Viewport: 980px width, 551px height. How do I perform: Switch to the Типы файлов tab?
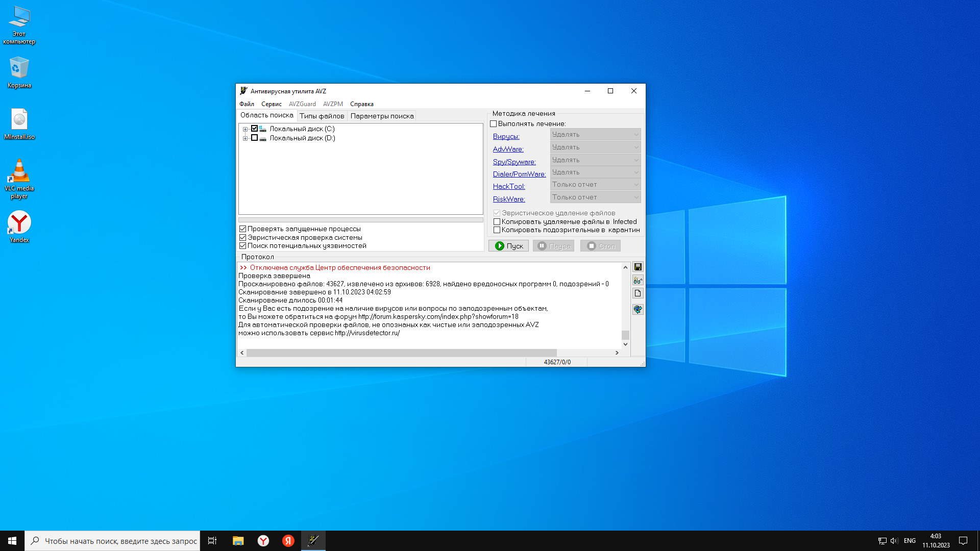point(322,116)
